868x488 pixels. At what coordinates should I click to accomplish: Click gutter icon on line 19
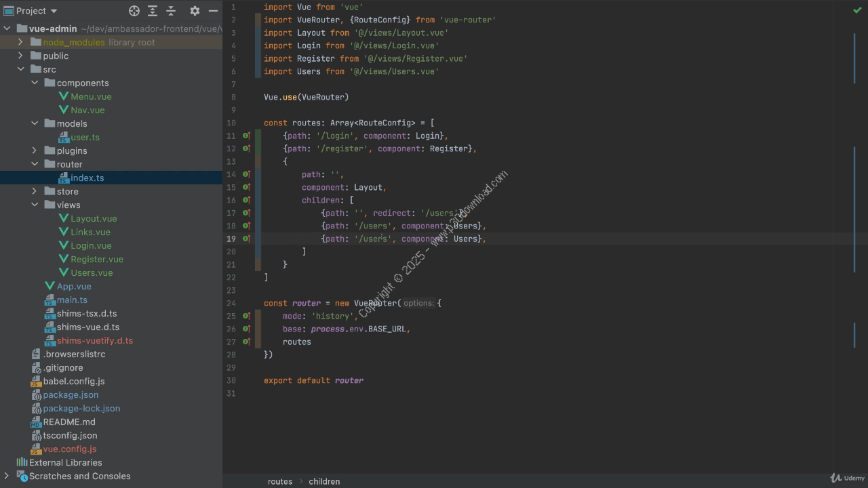tap(247, 239)
